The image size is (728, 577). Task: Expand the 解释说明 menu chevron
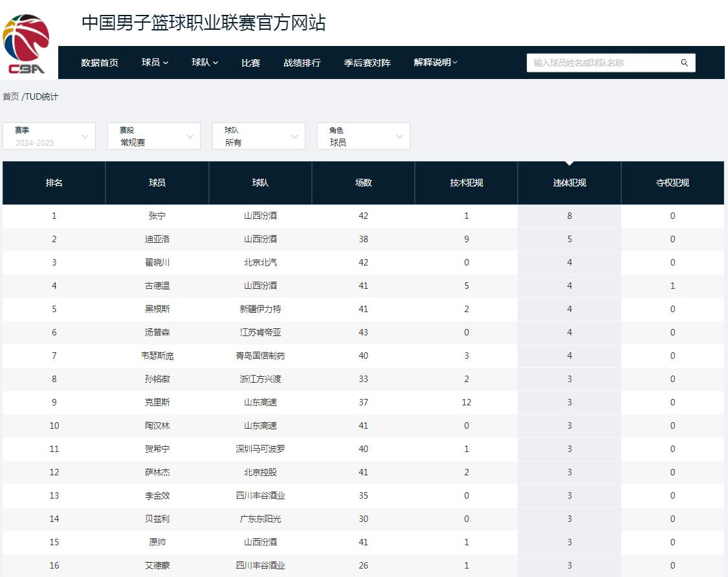click(456, 63)
